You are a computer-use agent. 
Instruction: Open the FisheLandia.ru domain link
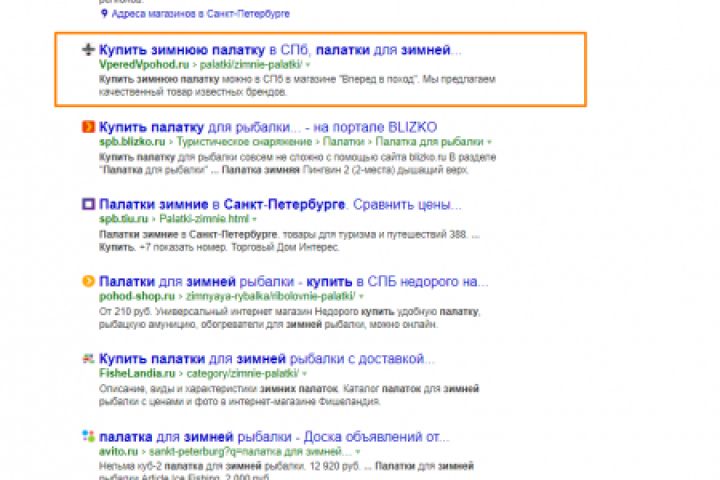137,373
